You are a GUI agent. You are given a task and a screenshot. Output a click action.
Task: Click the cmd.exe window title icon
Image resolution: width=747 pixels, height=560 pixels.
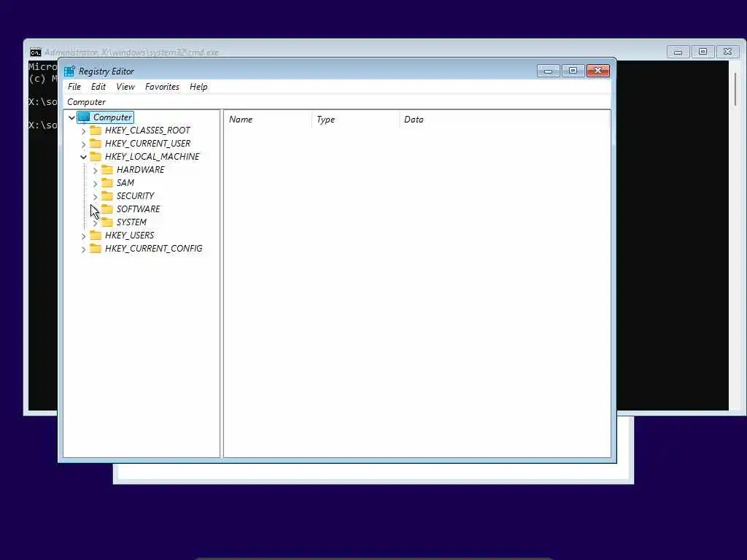[36, 52]
